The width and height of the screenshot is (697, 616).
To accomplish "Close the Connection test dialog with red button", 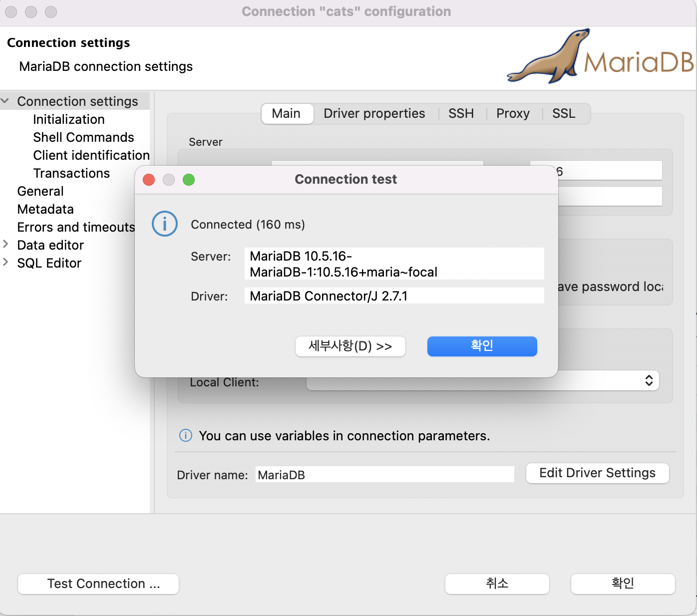I will (149, 180).
